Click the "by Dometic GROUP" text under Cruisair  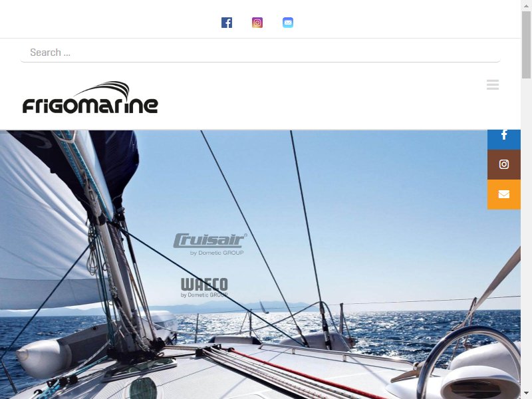pos(217,253)
